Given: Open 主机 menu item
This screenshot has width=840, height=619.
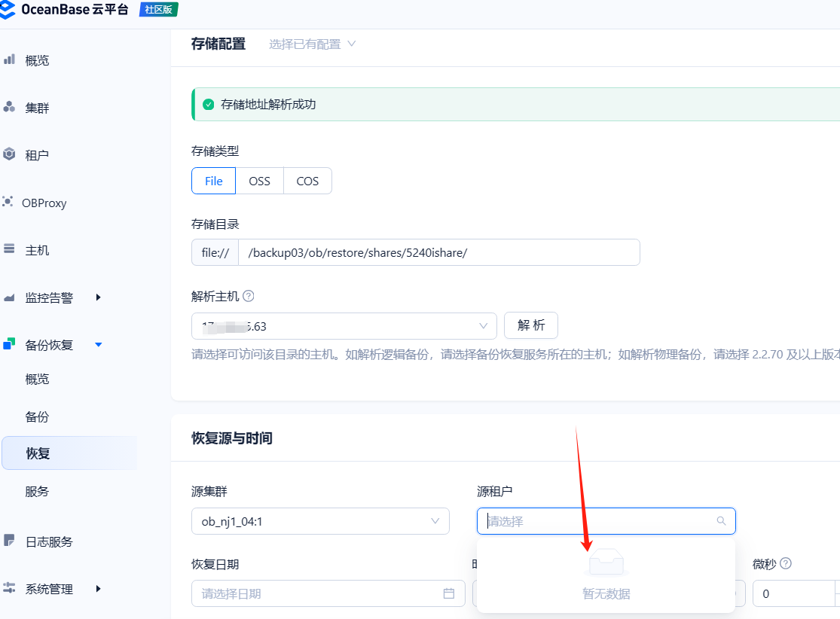Looking at the screenshot, I should [x=37, y=250].
